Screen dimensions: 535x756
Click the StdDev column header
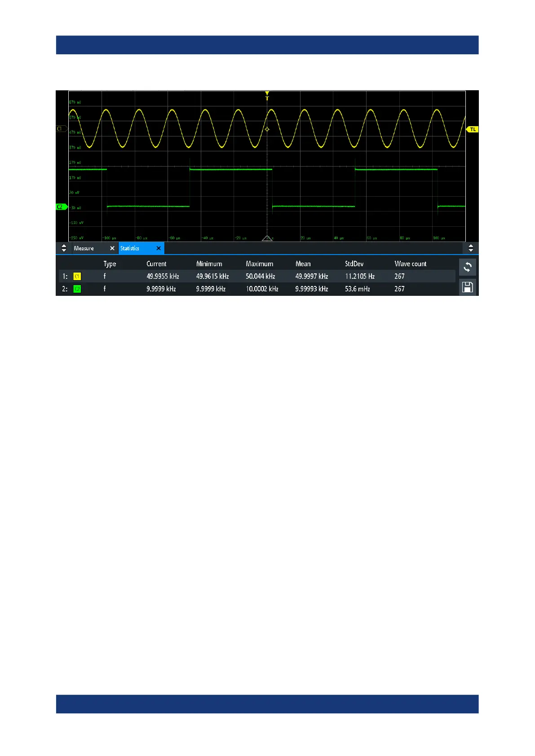(354, 264)
